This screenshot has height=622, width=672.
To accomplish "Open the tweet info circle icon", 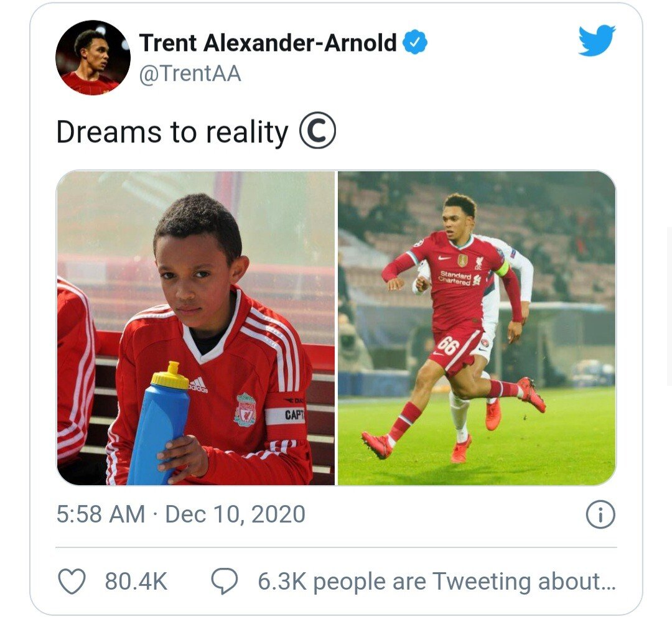I will pos(600,514).
